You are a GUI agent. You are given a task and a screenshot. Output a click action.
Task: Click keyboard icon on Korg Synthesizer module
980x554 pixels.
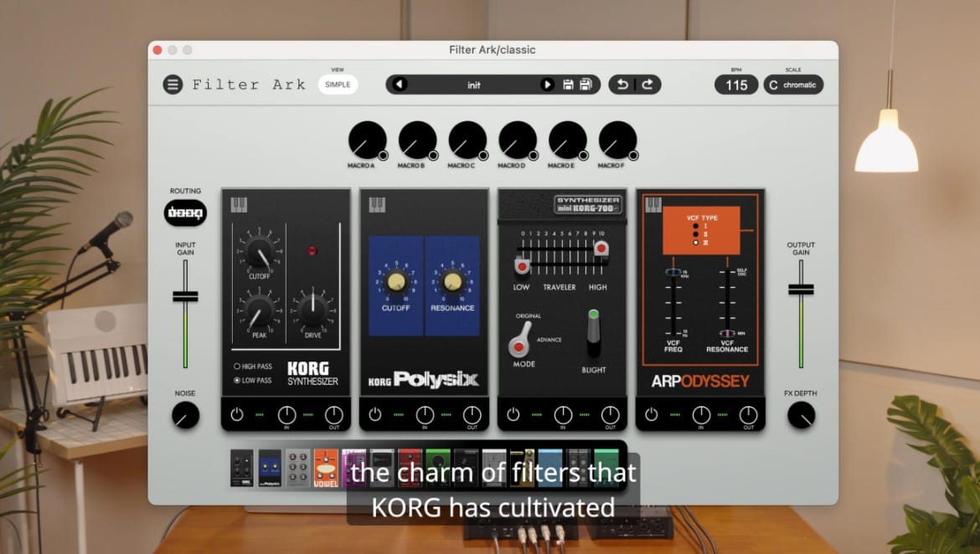click(239, 204)
